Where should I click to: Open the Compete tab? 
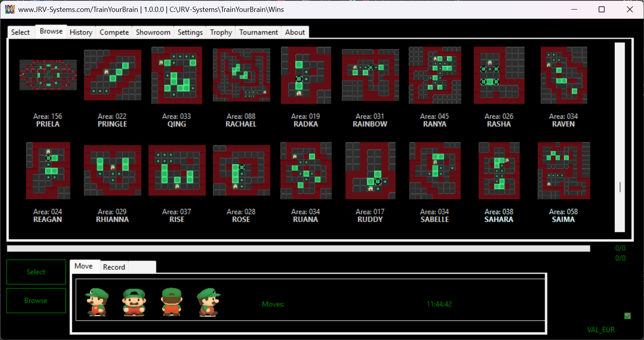pos(114,32)
